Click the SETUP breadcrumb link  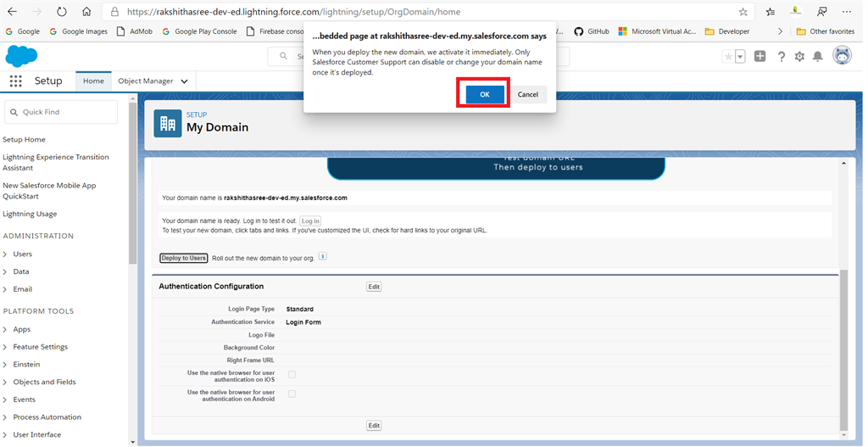[197, 115]
